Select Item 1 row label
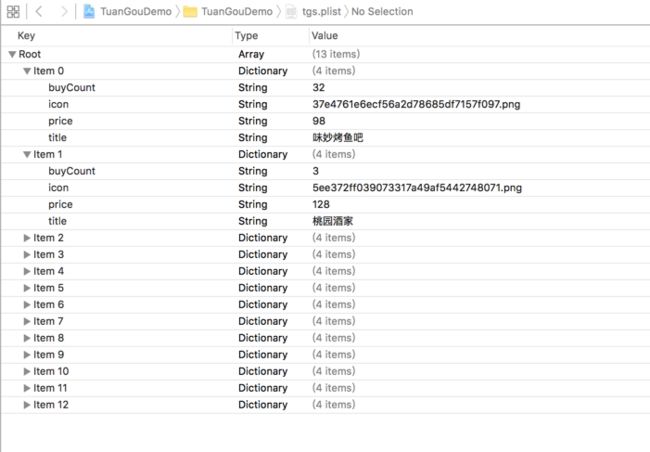 [x=48, y=154]
